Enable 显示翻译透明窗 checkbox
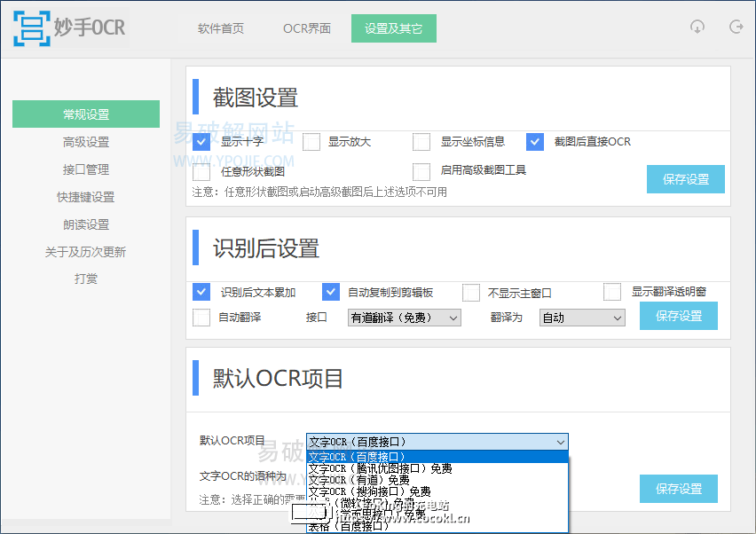The width and height of the screenshot is (756, 534). (612, 292)
